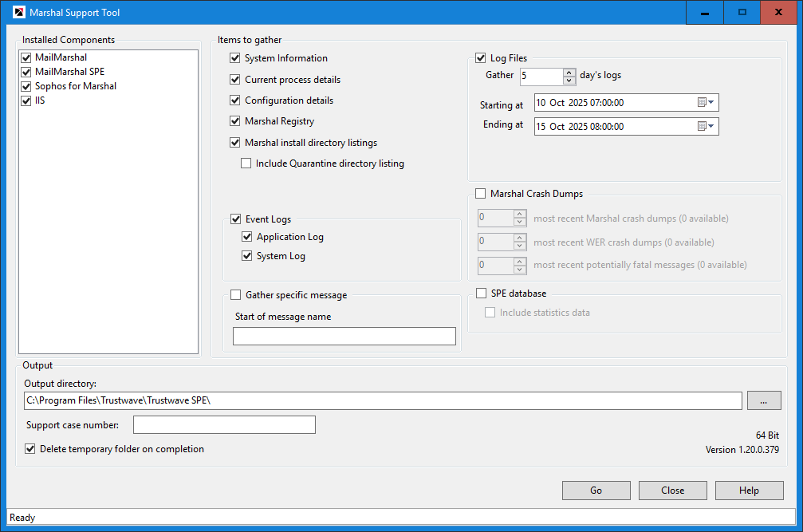Open the Help button
This screenshot has width=803, height=532.
749,491
